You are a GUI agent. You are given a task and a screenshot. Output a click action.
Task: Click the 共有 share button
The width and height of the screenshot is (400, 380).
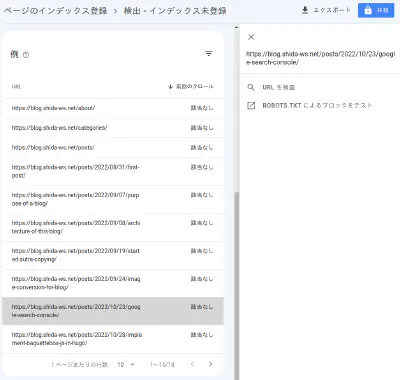376,11
